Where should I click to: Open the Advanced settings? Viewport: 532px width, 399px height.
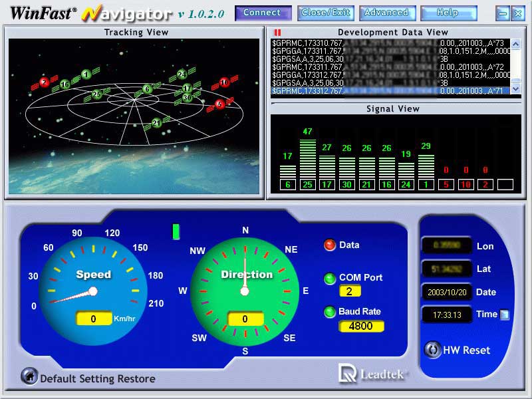387,13
